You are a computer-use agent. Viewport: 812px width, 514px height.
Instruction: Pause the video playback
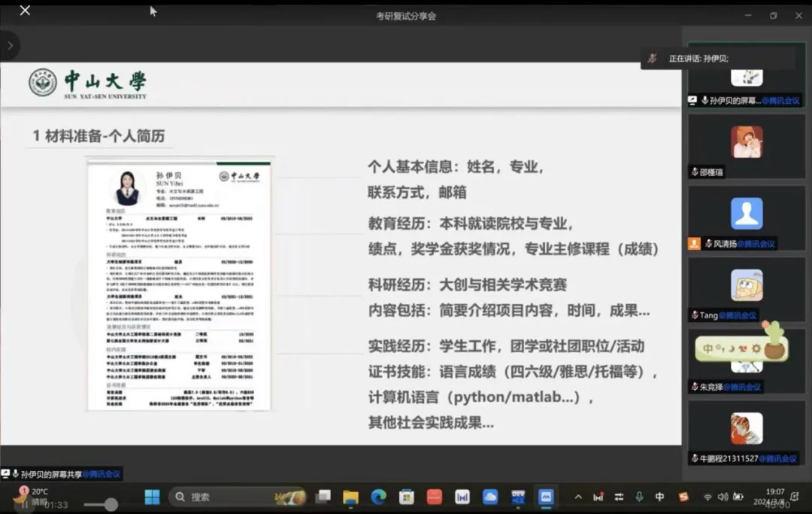(25, 505)
